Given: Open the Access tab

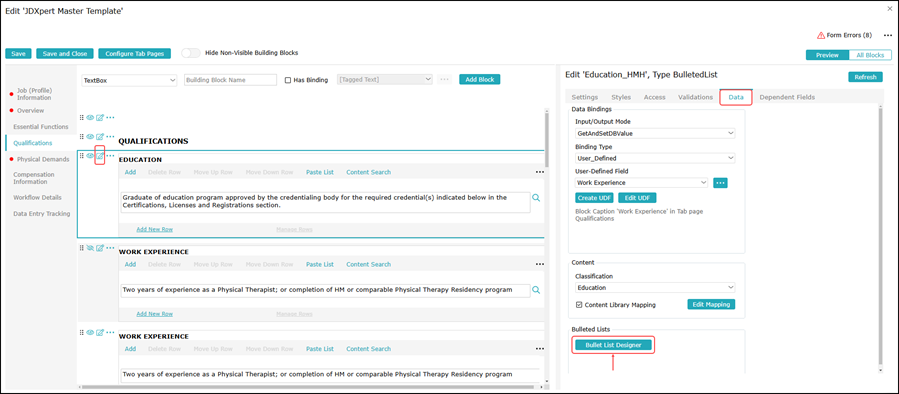Looking at the screenshot, I should pyautogui.click(x=655, y=97).
